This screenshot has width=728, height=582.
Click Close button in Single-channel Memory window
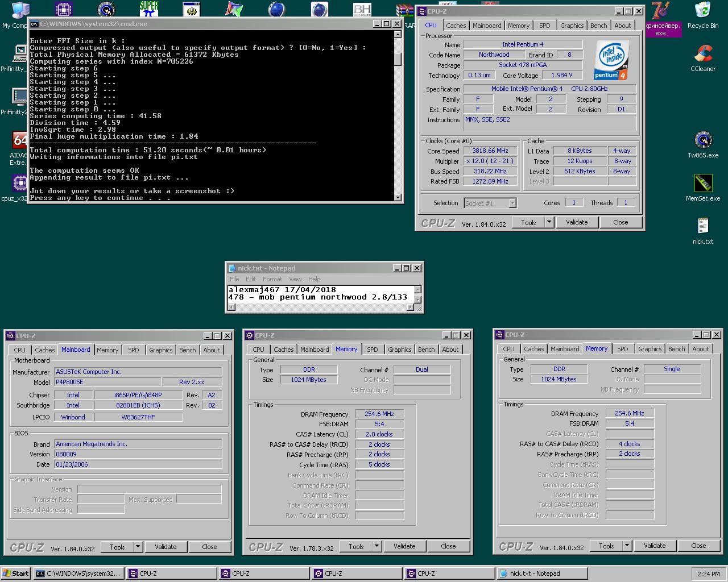coord(698,546)
